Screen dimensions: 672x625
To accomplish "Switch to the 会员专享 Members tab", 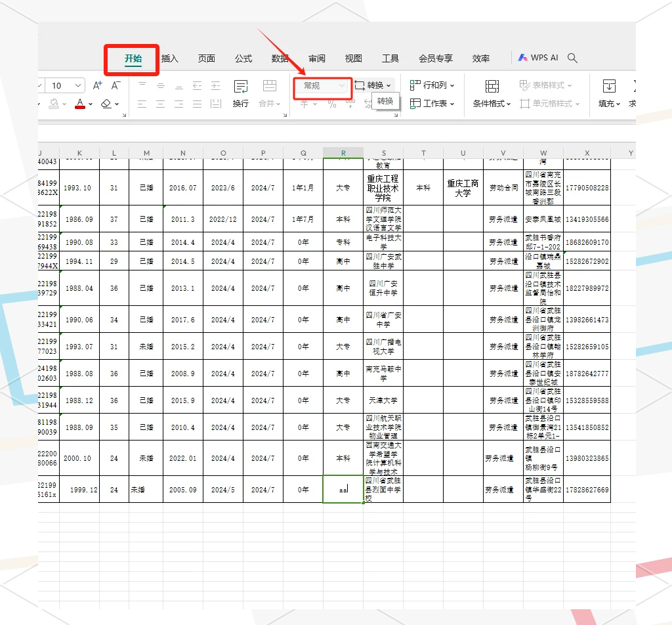I will (436, 58).
